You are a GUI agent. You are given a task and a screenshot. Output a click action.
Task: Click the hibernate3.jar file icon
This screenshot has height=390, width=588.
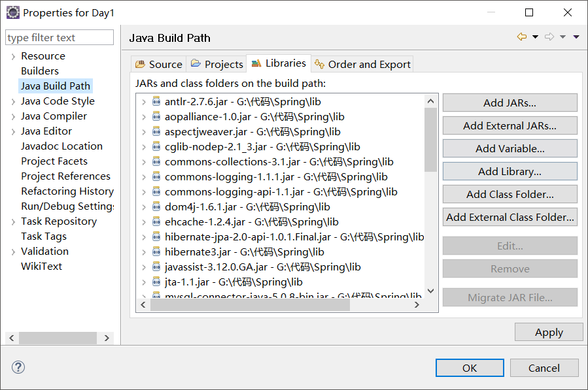coord(156,252)
